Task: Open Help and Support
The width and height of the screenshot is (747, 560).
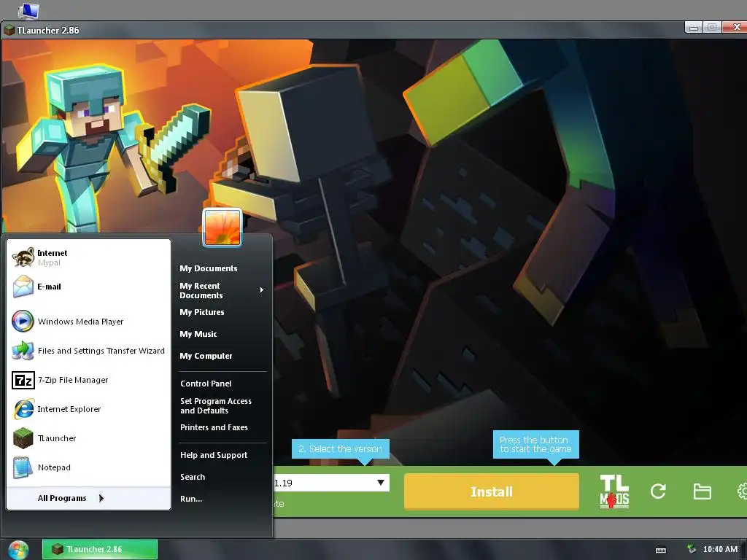Action: pyautogui.click(x=214, y=455)
